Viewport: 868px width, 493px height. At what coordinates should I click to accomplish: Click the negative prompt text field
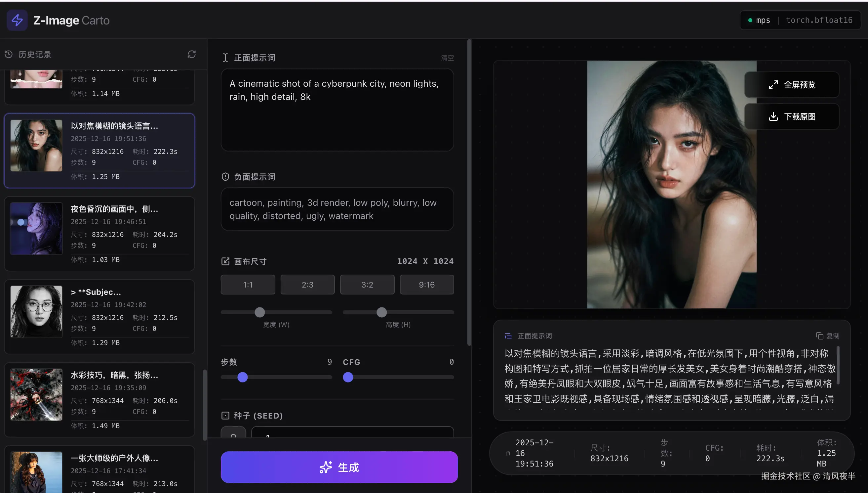tap(337, 209)
